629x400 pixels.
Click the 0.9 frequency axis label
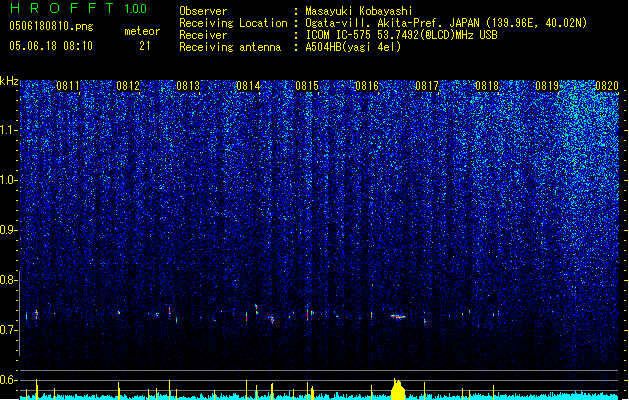[x=8, y=230]
